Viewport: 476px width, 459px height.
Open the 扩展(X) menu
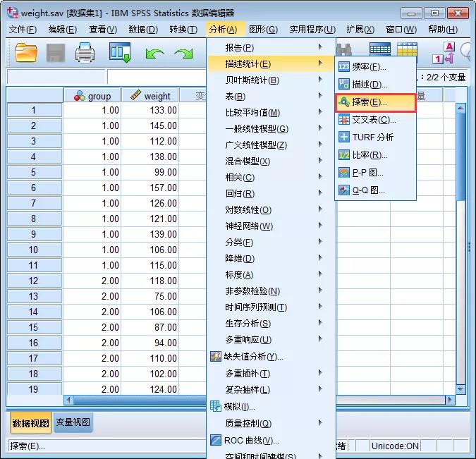pyautogui.click(x=360, y=30)
